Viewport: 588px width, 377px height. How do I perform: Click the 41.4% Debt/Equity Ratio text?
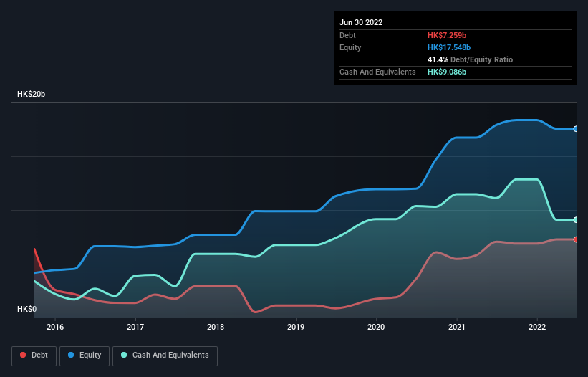tap(470, 59)
